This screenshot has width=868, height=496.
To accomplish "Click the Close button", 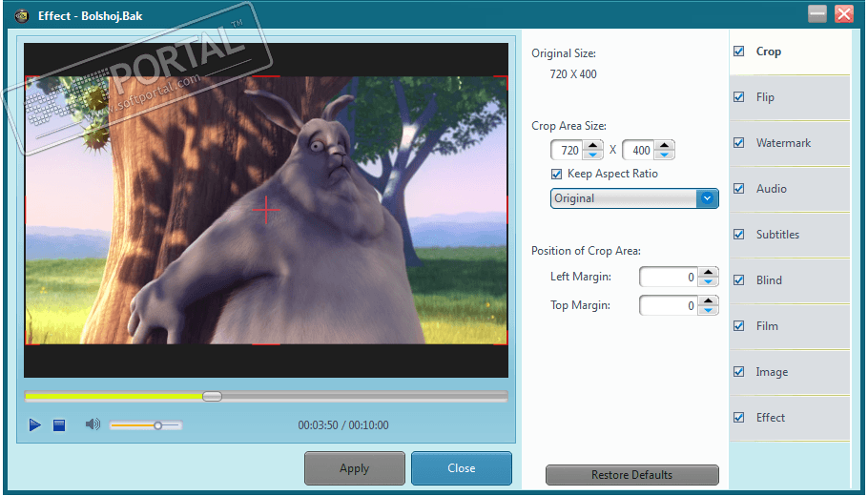I will tap(462, 468).
